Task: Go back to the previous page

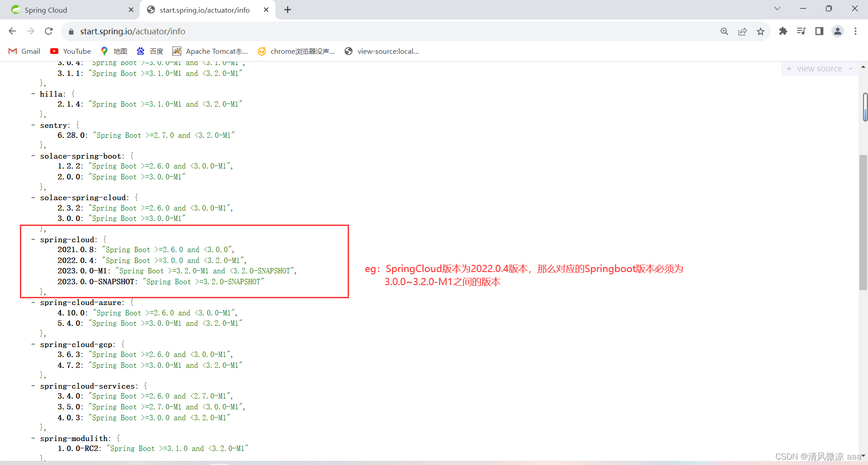Action: click(12, 31)
